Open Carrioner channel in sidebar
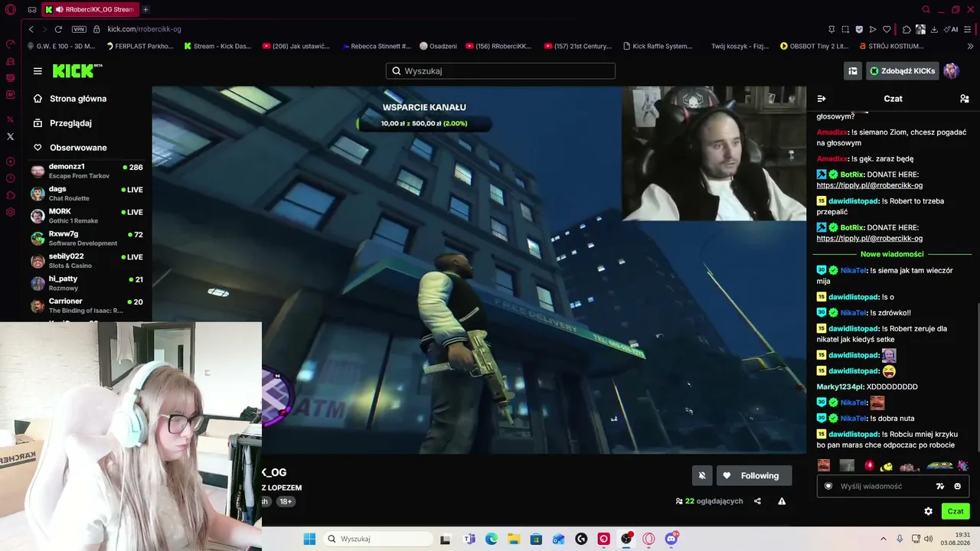The height and width of the screenshot is (551, 980). point(87,305)
